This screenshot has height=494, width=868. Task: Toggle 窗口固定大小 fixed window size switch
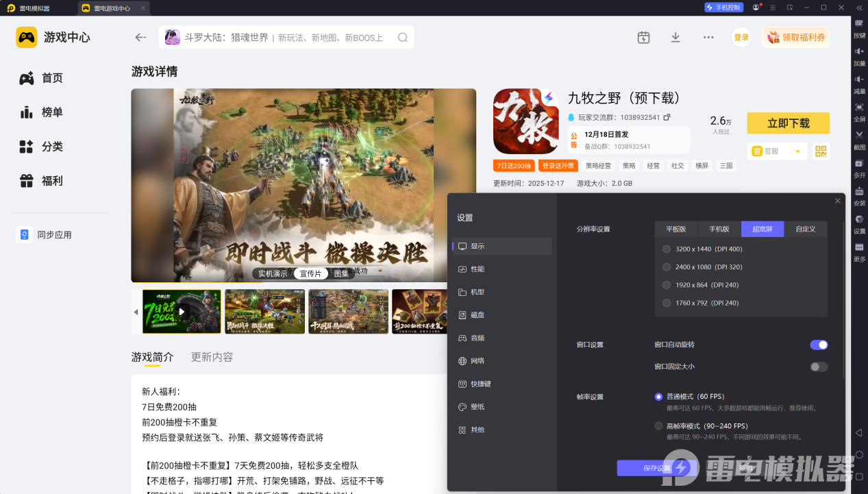(x=819, y=367)
